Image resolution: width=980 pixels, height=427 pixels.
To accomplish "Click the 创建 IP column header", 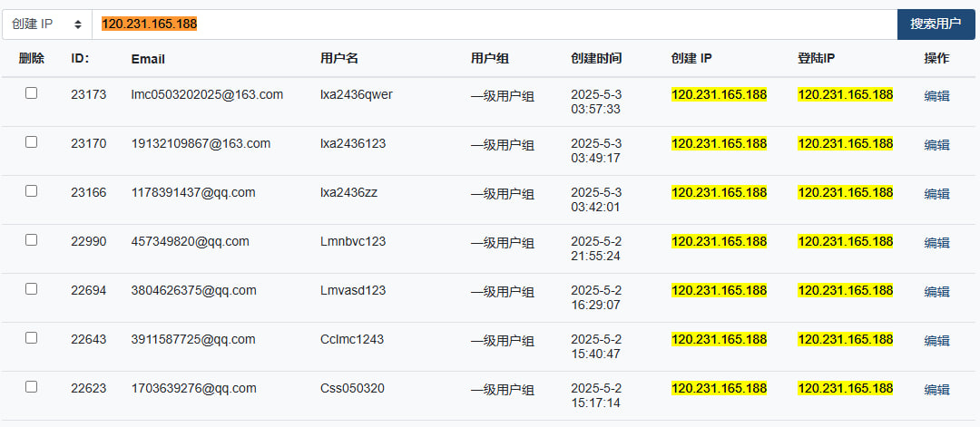I will 691,59.
